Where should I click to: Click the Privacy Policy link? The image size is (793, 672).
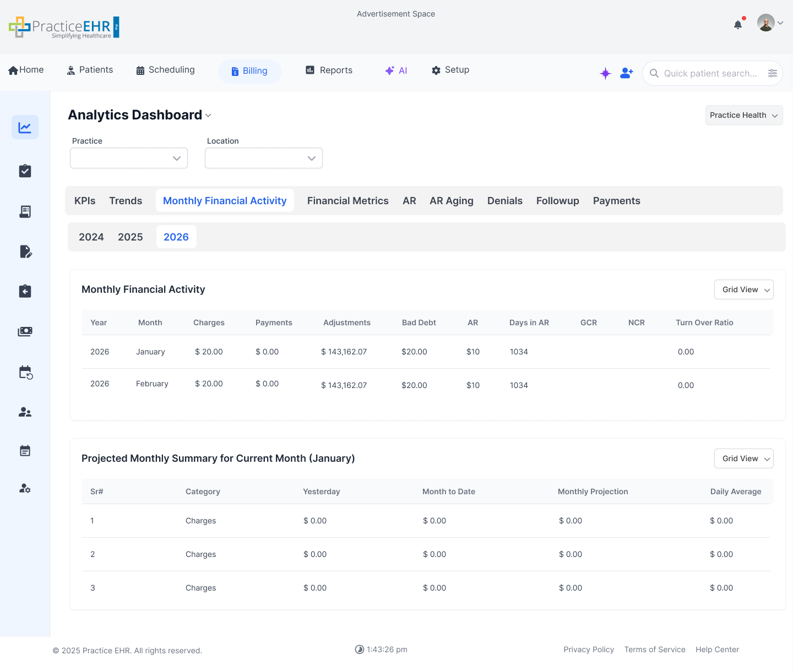(589, 649)
